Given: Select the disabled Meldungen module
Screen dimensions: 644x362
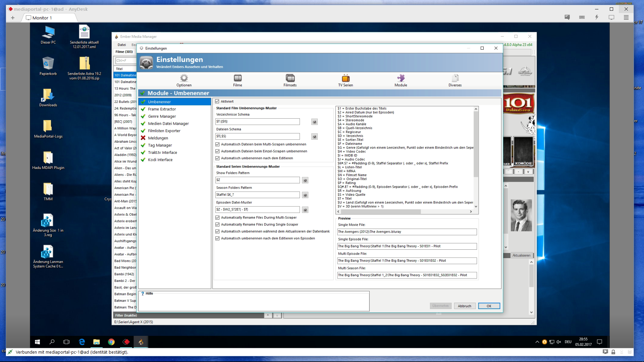Looking at the screenshot, I should (175, 138).
